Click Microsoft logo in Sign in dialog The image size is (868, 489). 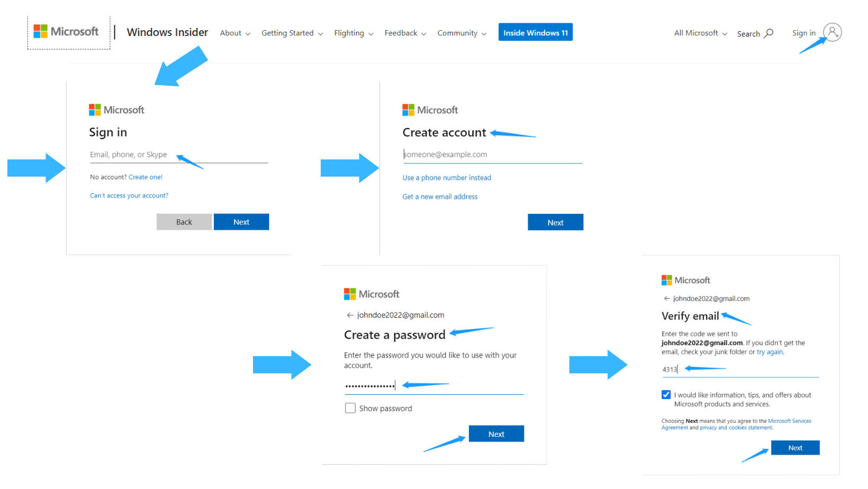116,110
